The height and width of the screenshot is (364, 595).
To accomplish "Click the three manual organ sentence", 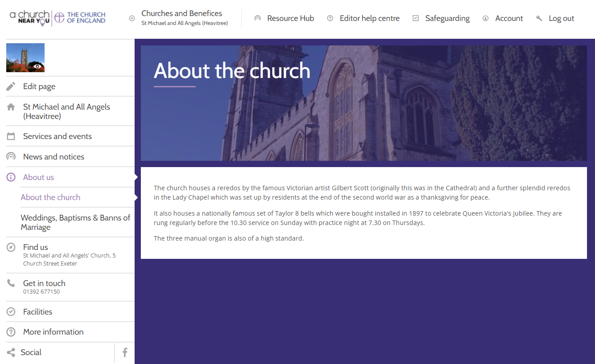I will coord(229,238).
